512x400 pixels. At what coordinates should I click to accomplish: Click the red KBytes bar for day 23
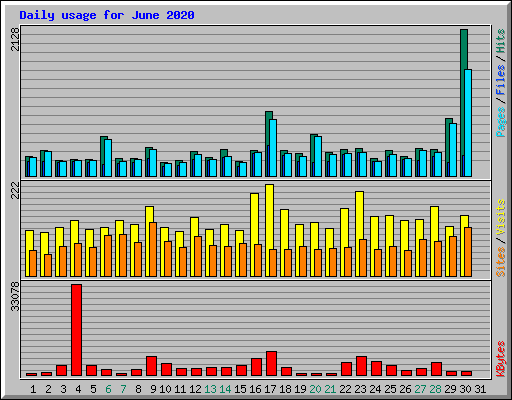(x=361, y=366)
